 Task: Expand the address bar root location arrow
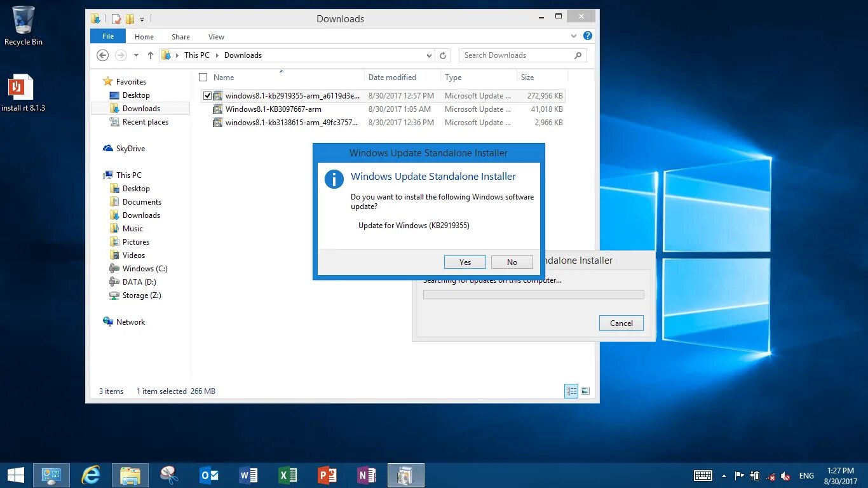(177, 55)
